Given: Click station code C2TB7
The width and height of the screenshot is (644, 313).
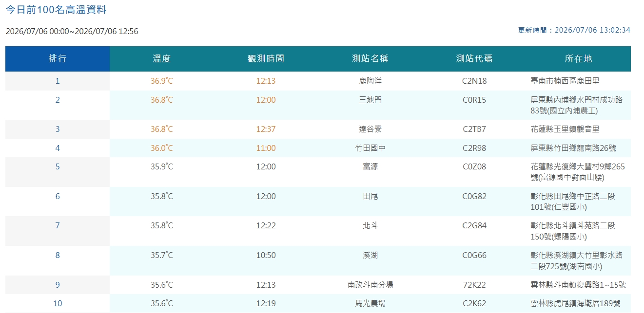Looking at the screenshot, I should pos(474,129).
